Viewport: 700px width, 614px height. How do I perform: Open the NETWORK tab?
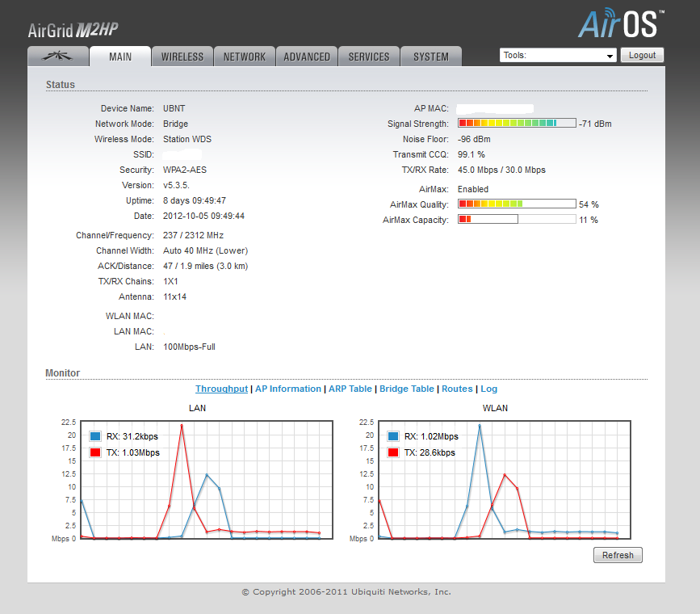coord(244,57)
